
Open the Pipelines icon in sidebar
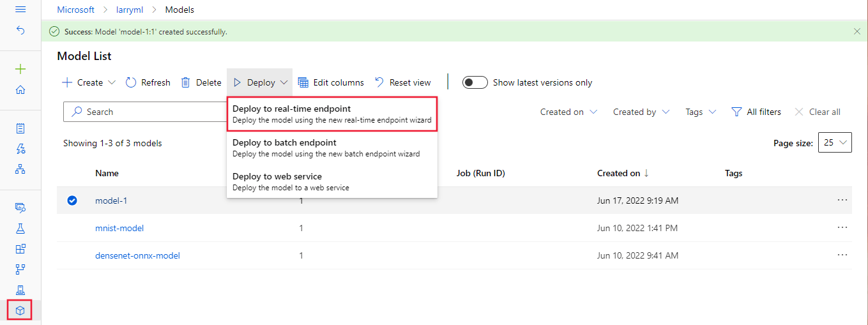point(20,269)
